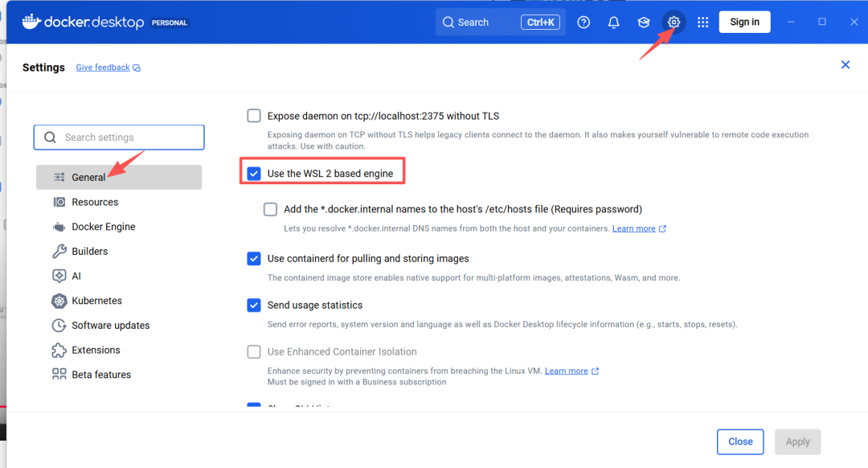Uncheck Use the WSL 2 based engine
The height and width of the screenshot is (468, 868).
coord(253,174)
